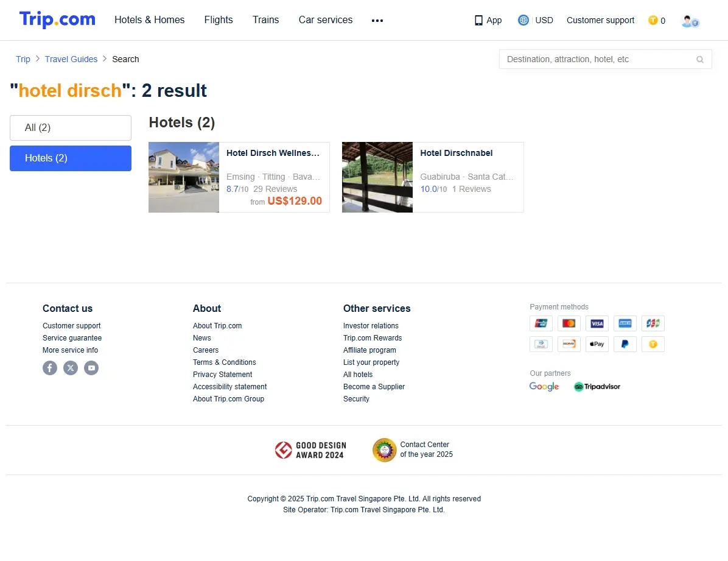Open the Affiliate program link
Image resolution: width=728 pixels, height=561 pixels.
click(x=369, y=350)
